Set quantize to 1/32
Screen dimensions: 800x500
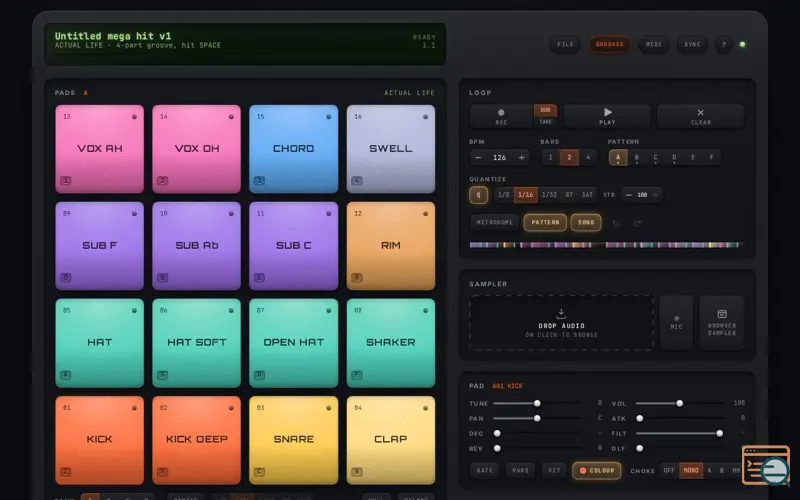(x=549, y=195)
